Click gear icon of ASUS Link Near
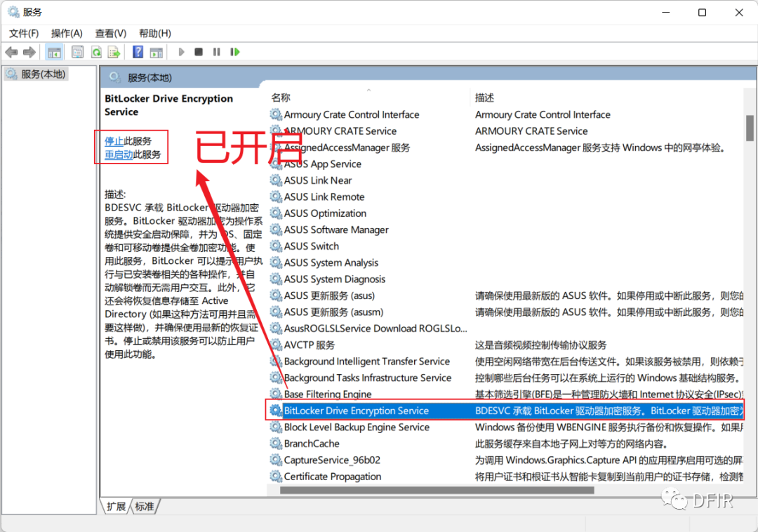The height and width of the screenshot is (532, 758). (276, 180)
